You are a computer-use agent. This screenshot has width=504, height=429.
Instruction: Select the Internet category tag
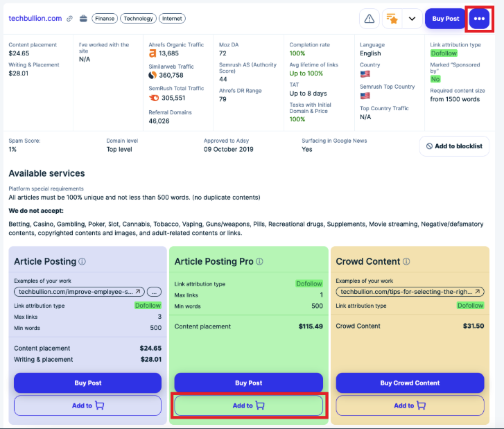[172, 19]
